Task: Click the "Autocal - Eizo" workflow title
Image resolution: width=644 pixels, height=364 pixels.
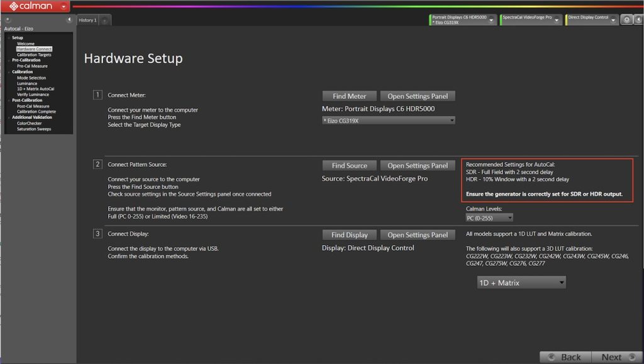Action: pyautogui.click(x=18, y=29)
